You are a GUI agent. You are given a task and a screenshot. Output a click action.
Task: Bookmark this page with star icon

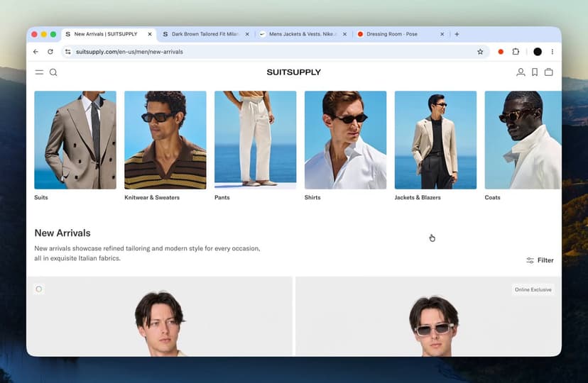[480, 52]
